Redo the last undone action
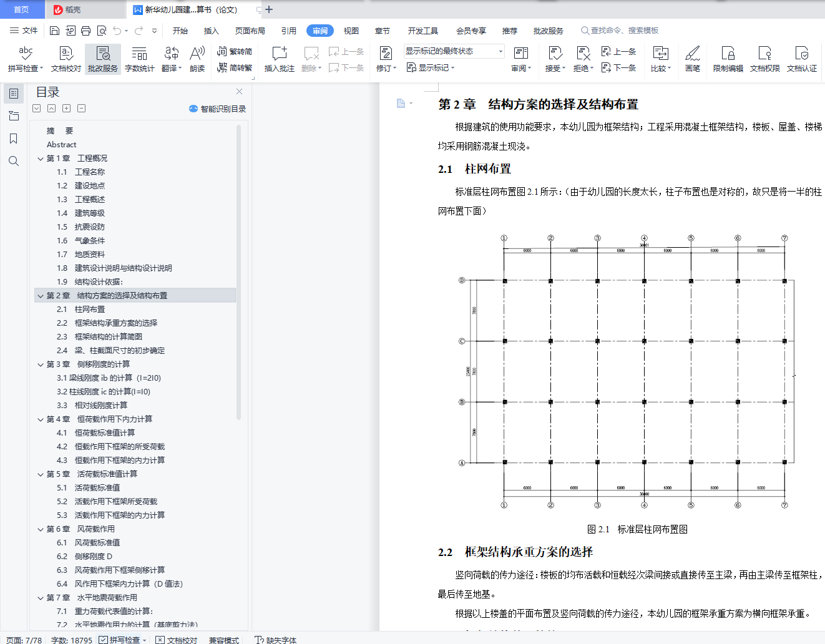Image resolution: width=825 pixels, height=644 pixels. click(x=139, y=31)
